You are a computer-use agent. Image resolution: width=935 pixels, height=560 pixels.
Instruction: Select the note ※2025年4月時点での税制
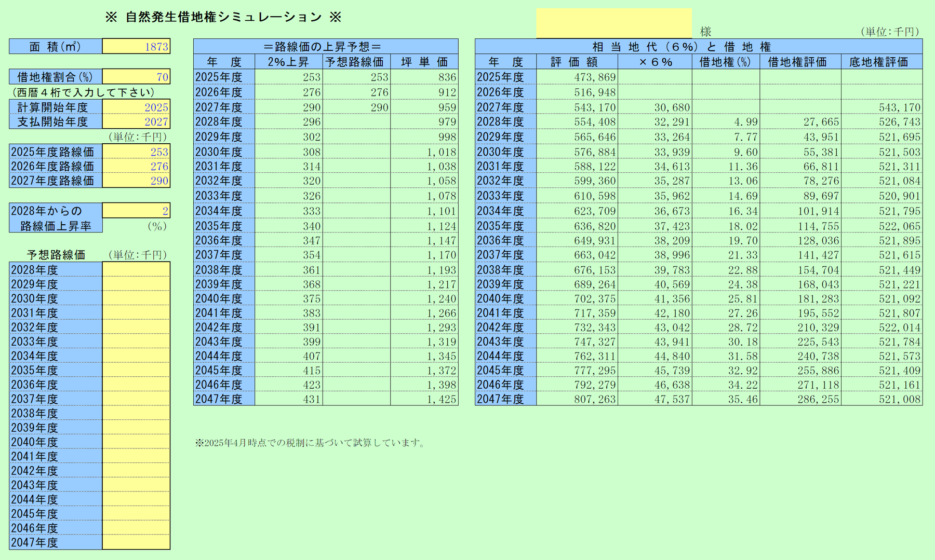(x=310, y=443)
